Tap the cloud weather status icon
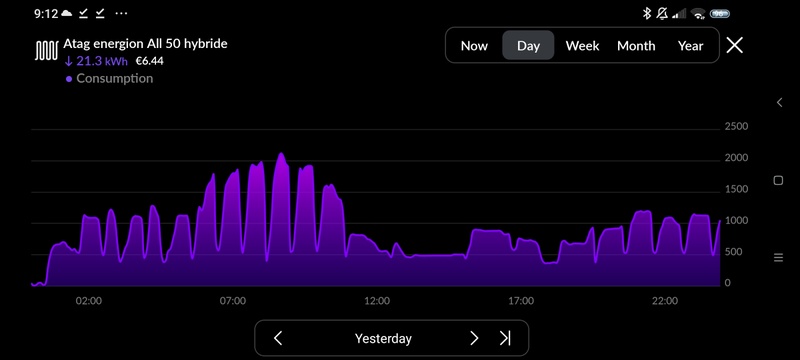The height and width of the screenshot is (360, 800). [66, 14]
